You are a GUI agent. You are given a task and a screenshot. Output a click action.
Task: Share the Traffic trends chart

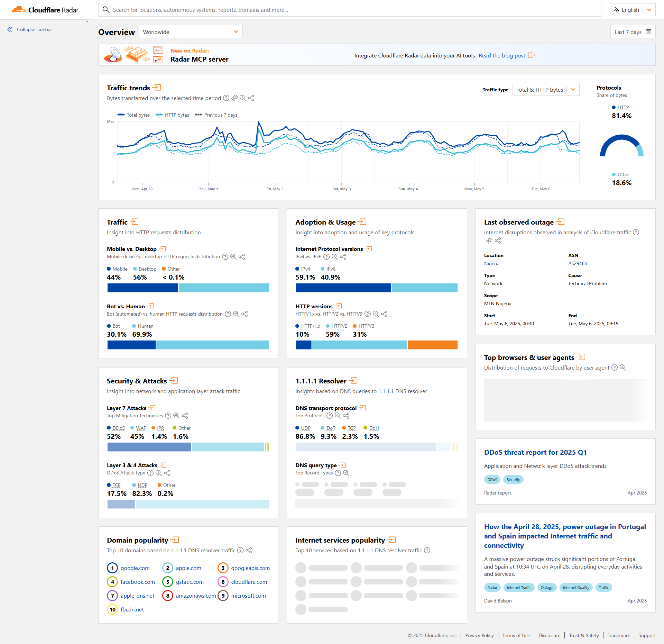pos(251,98)
